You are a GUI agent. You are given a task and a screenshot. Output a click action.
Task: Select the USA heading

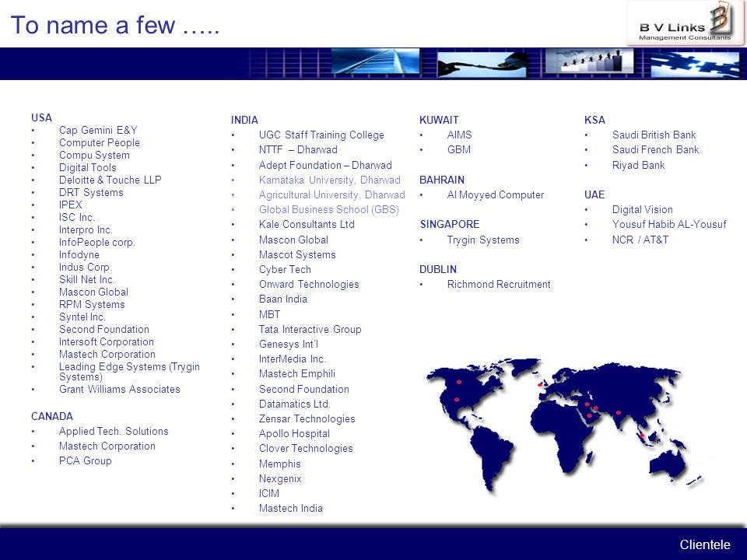(41, 117)
